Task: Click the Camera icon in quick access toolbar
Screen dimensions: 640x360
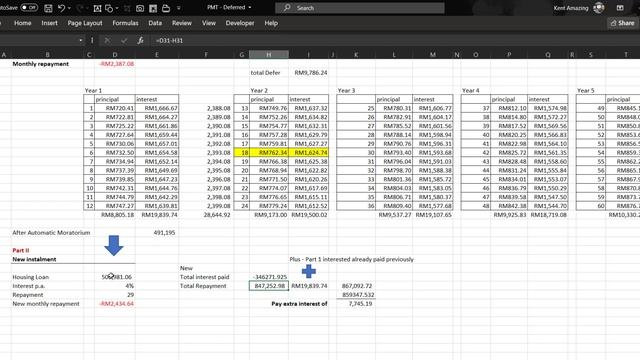Action: [140, 8]
